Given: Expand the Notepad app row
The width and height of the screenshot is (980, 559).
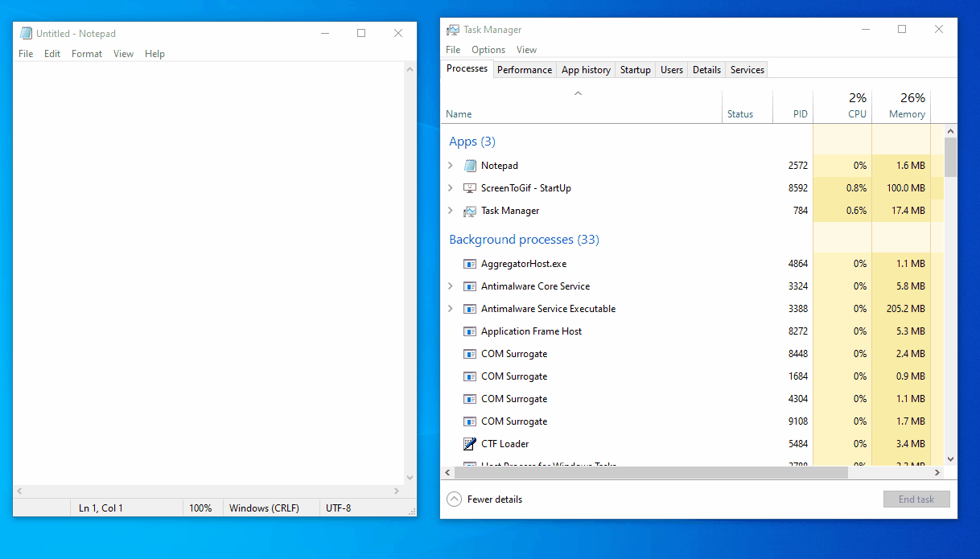Looking at the screenshot, I should click(451, 166).
